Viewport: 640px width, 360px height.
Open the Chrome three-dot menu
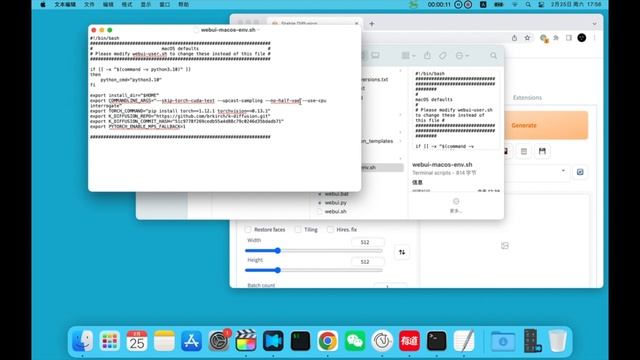pos(594,38)
